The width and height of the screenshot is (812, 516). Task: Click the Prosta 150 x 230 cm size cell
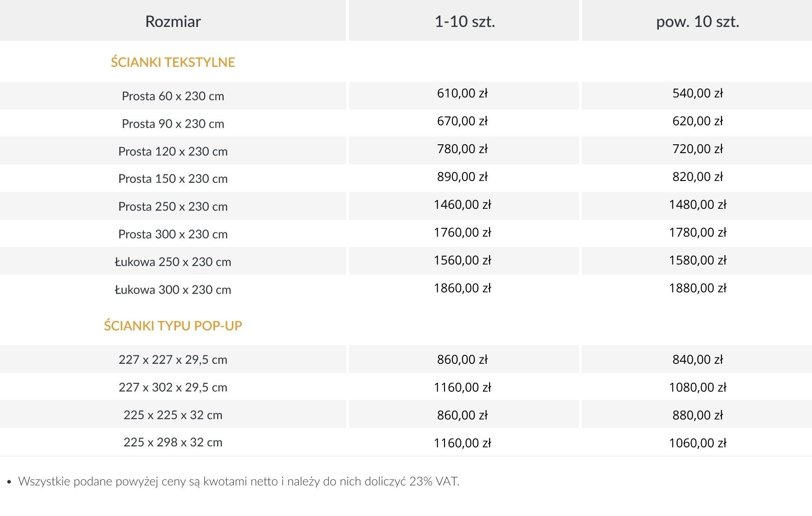[173, 179]
